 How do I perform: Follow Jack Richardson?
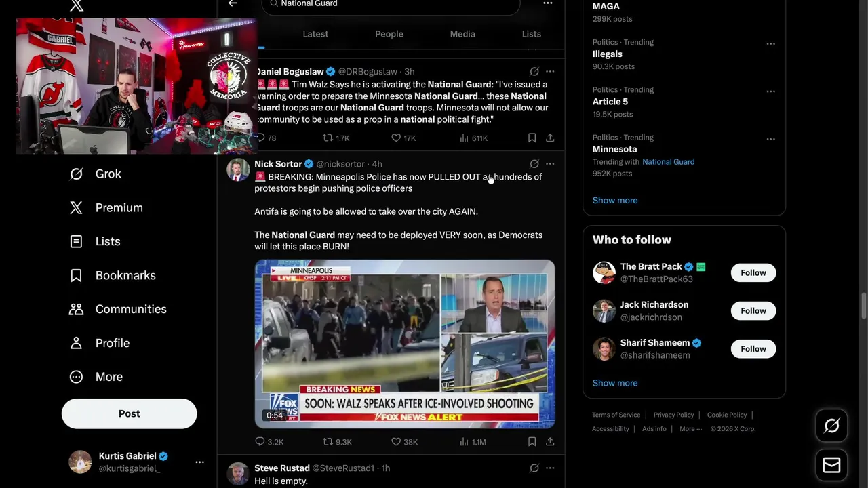[x=753, y=310]
